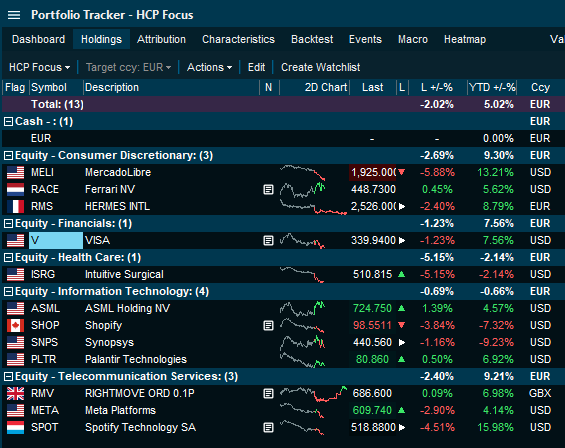Click the Canadian flag next to SHOP
This screenshot has width=565, height=448.
pyautogui.click(x=15, y=325)
